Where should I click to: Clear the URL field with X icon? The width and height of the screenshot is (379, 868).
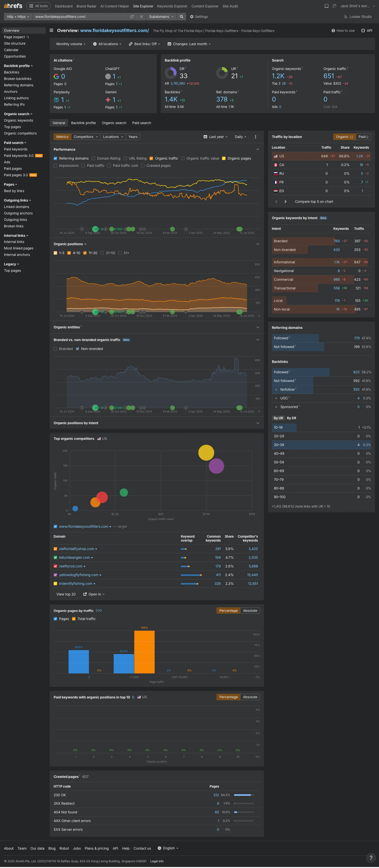tap(141, 17)
